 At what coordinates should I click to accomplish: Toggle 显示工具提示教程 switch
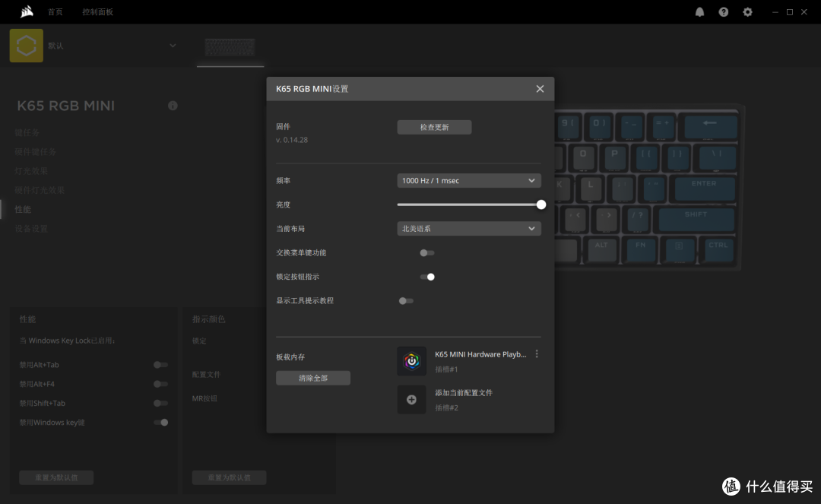(406, 301)
